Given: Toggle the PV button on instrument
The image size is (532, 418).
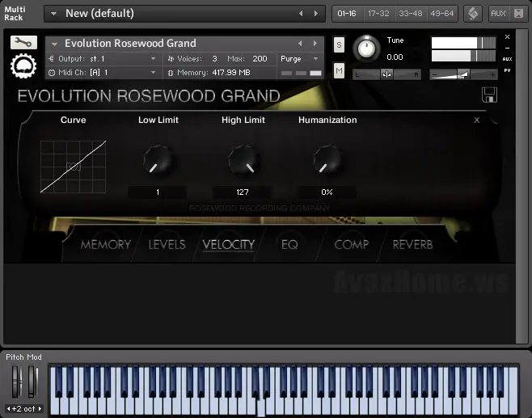Looking at the screenshot, I should coord(507,70).
